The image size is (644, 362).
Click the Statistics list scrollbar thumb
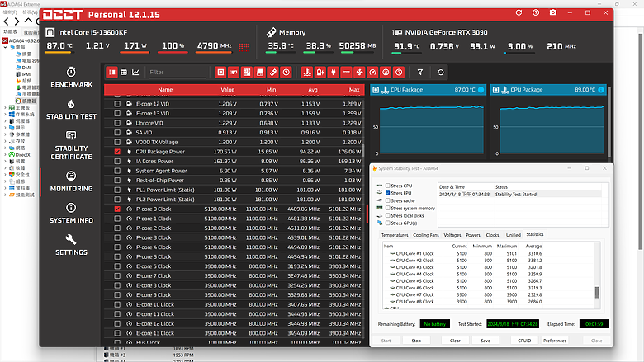click(x=597, y=292)
